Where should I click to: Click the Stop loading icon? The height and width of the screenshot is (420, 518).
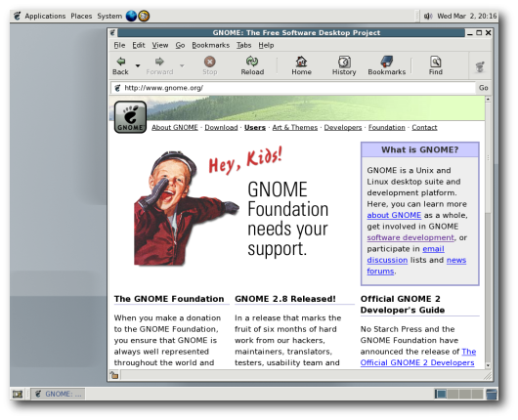(210, 62)
